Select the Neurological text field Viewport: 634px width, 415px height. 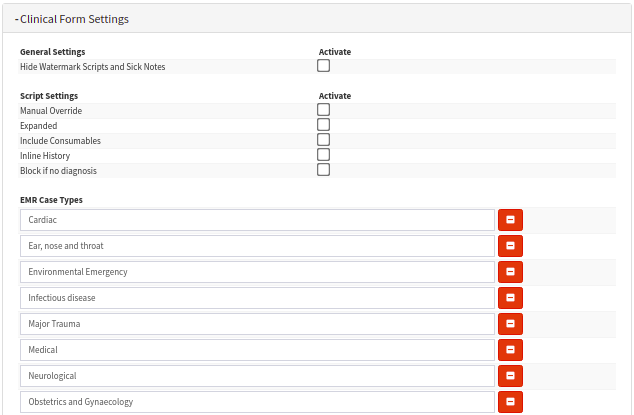pos(258,376)
